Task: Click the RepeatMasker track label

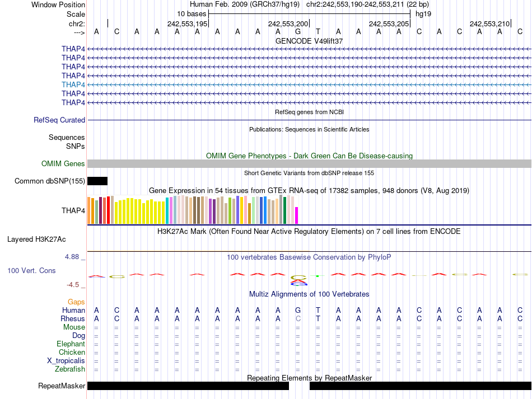Action: pos(62,386)
